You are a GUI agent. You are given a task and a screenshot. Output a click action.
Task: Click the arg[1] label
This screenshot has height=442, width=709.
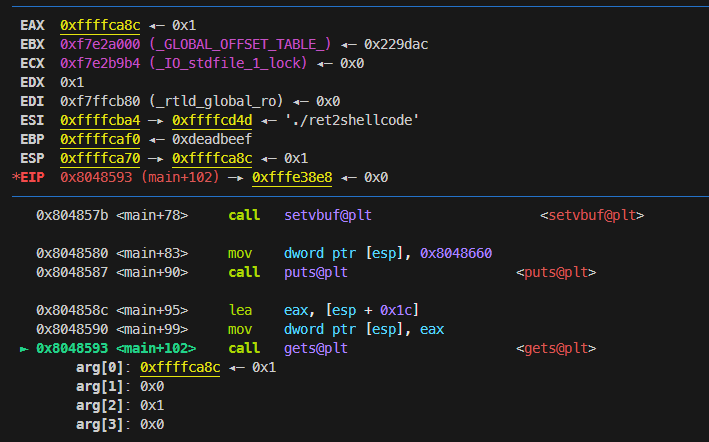pos(100,386)
